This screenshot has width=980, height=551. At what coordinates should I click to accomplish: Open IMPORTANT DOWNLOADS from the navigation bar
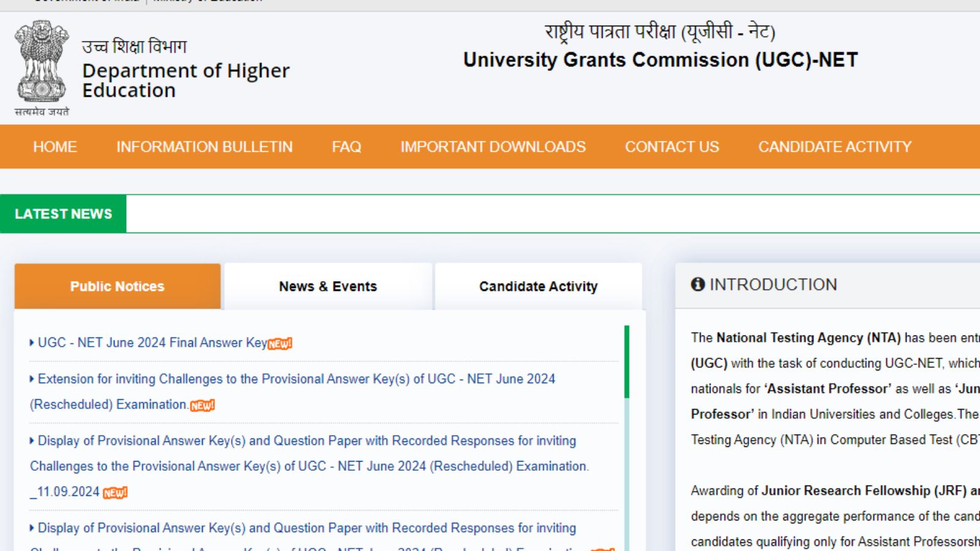click(x=492, y=147)
